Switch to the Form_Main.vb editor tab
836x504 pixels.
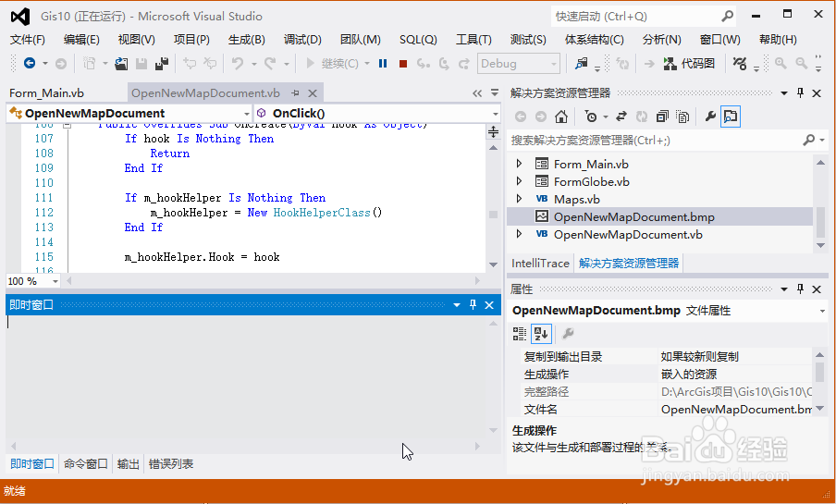[46, 93]
